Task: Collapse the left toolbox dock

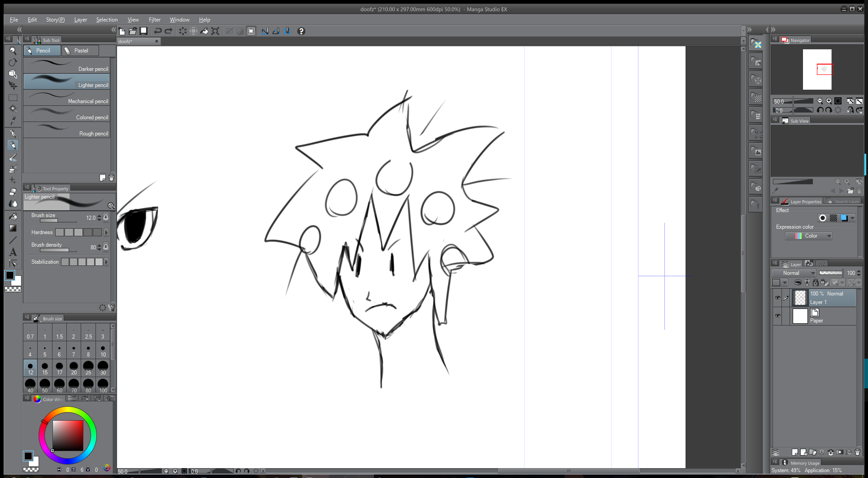Action: pyautogui.click(x=19, y=30)
